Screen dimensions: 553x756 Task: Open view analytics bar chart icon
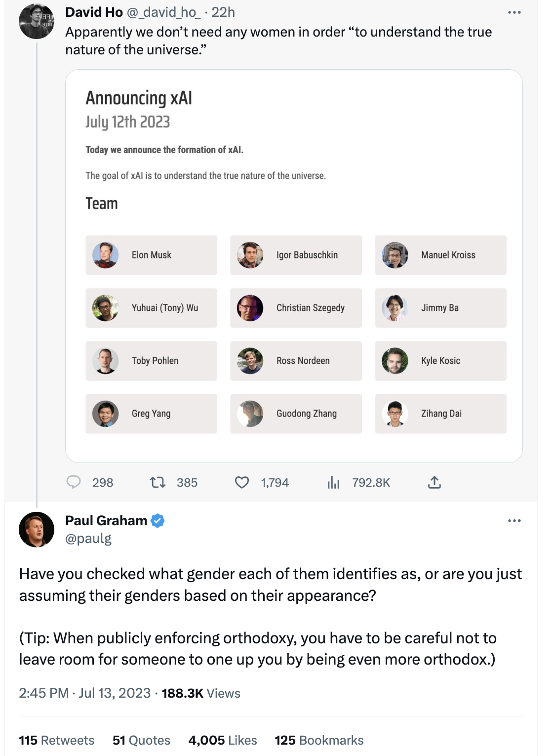(334, 482)
